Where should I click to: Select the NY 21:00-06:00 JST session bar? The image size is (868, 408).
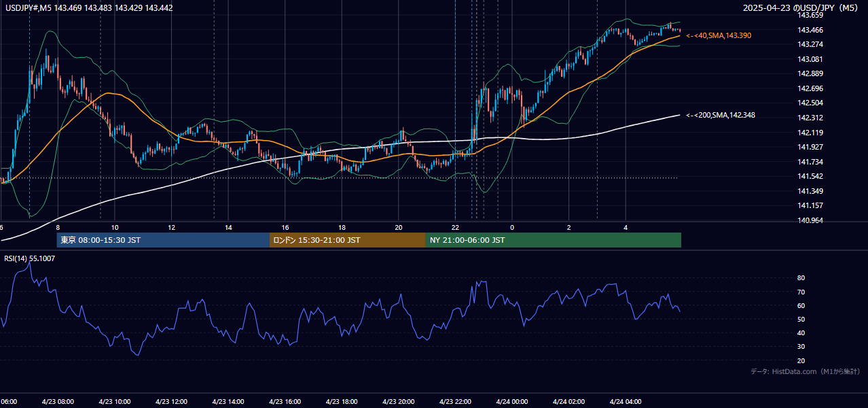[554, 240]
